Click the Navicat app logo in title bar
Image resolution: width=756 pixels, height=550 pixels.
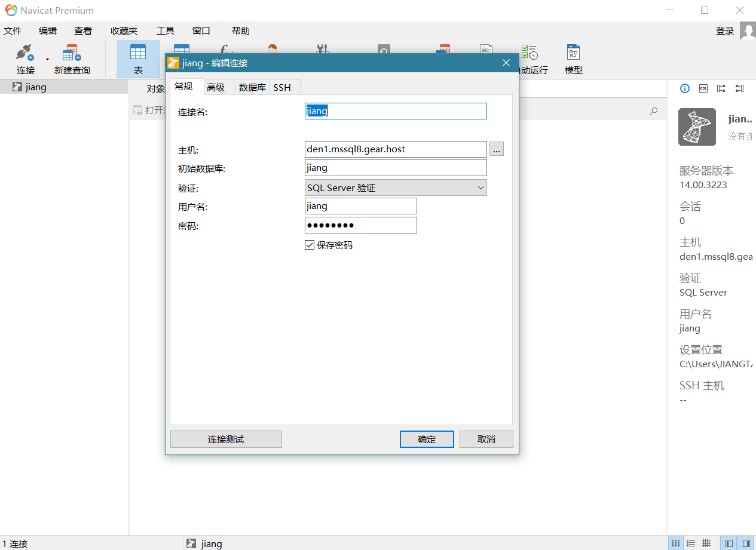(11, 10)
